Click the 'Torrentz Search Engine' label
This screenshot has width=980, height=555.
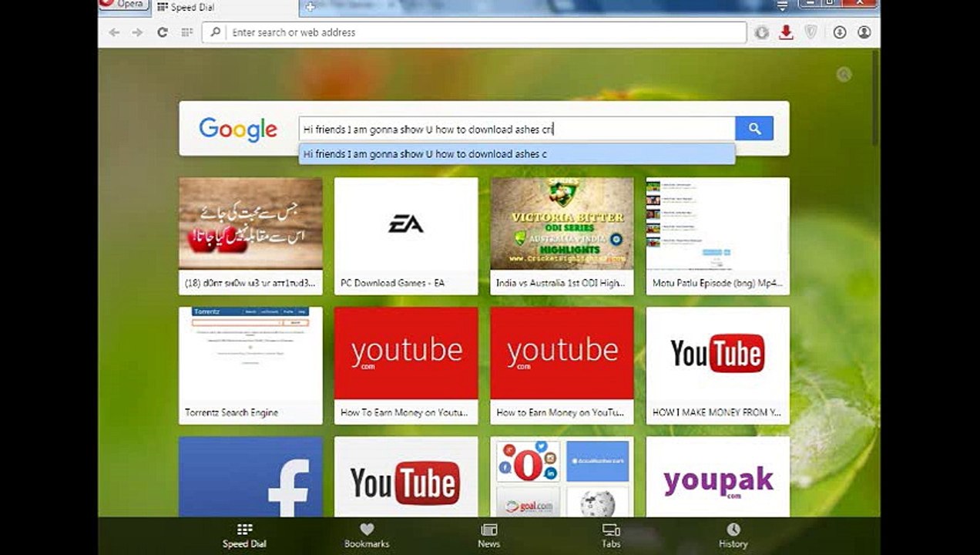(231, 412)
